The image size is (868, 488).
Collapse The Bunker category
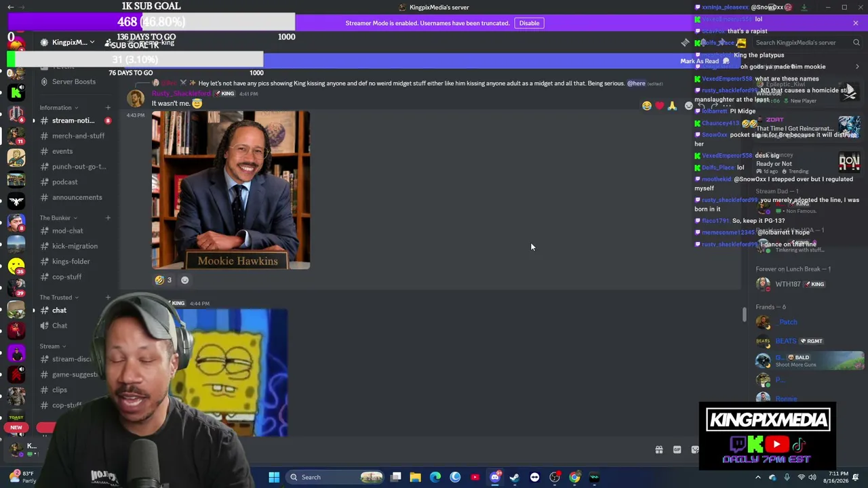(x=58, y=218)
